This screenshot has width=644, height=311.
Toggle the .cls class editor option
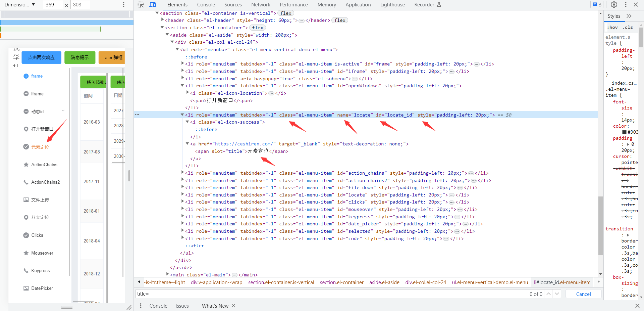click(628, 28)
